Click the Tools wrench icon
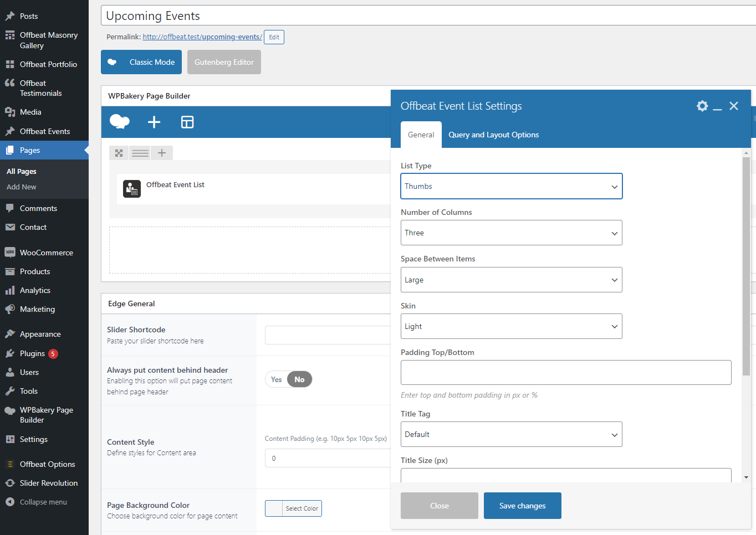 point(10,391)
